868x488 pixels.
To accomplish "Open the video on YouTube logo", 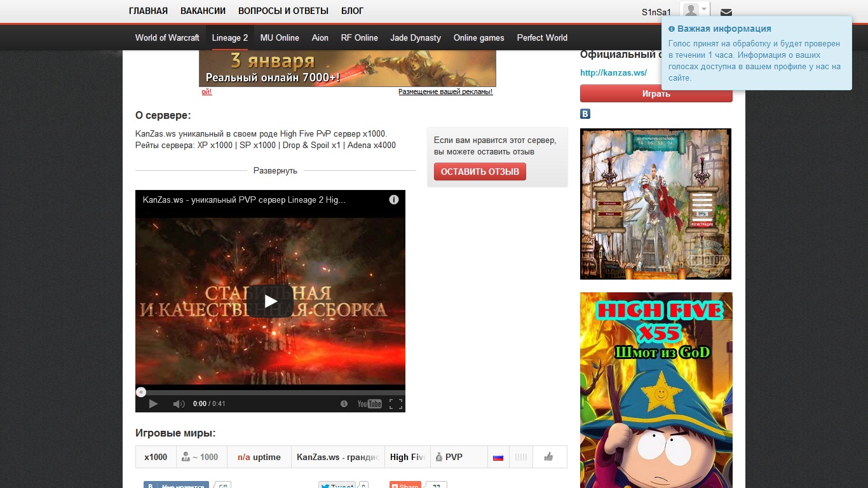I will [x=369, y=403].
